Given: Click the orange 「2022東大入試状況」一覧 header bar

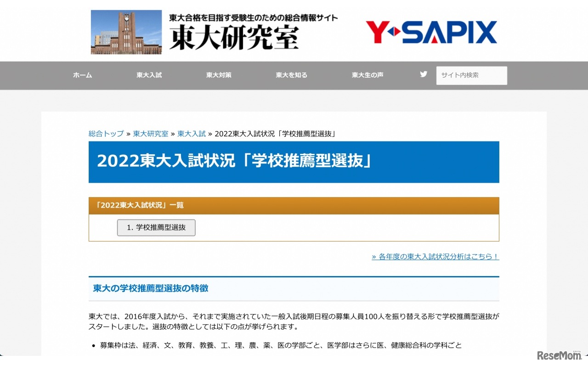Looking at the screenshot, I should click(x=294, y=205).
